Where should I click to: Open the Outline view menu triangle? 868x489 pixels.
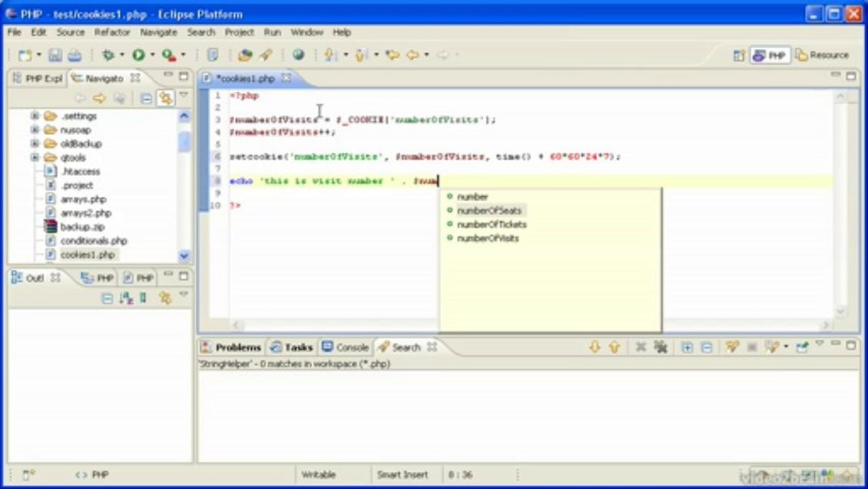click(x=183, y=295)
